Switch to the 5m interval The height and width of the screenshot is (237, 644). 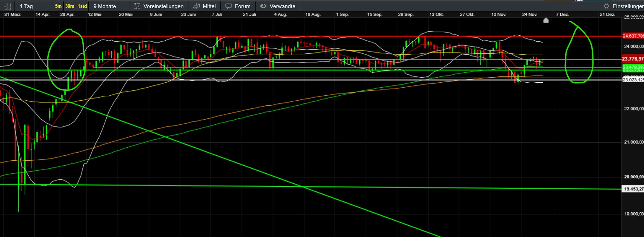pos(58,6)
